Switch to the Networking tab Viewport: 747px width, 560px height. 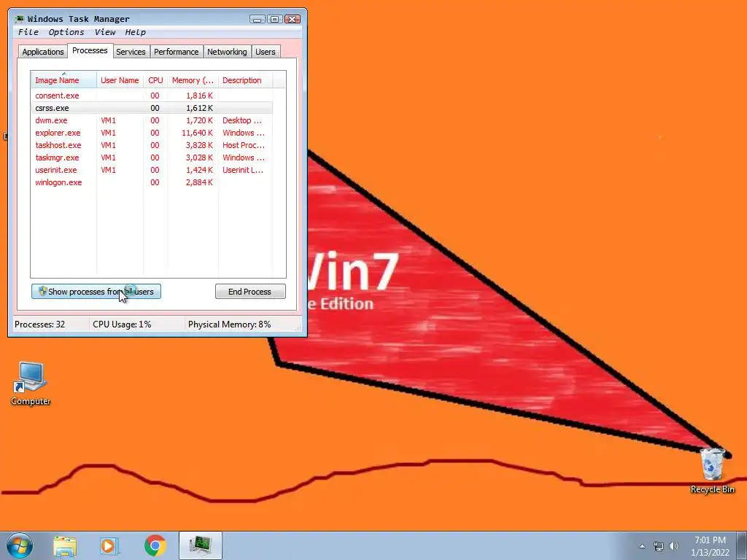(x=227, y=52)
